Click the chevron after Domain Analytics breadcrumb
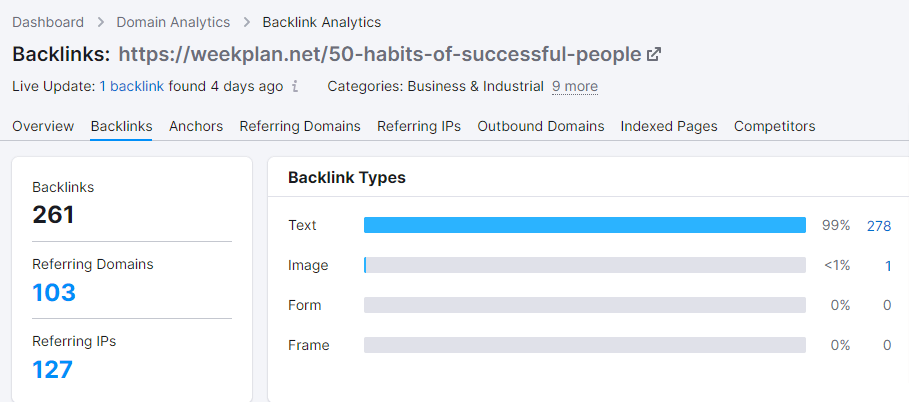 point(246,22)
